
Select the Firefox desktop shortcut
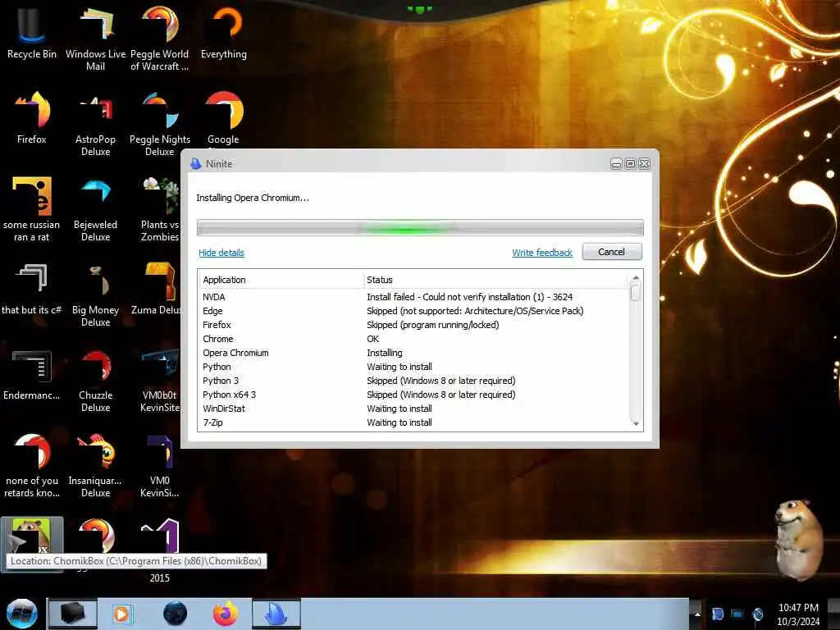pos(32,118)
